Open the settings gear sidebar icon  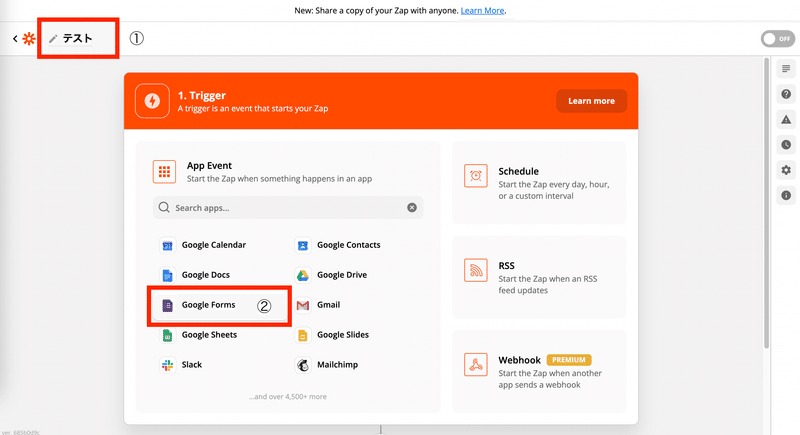click(786, 170)
